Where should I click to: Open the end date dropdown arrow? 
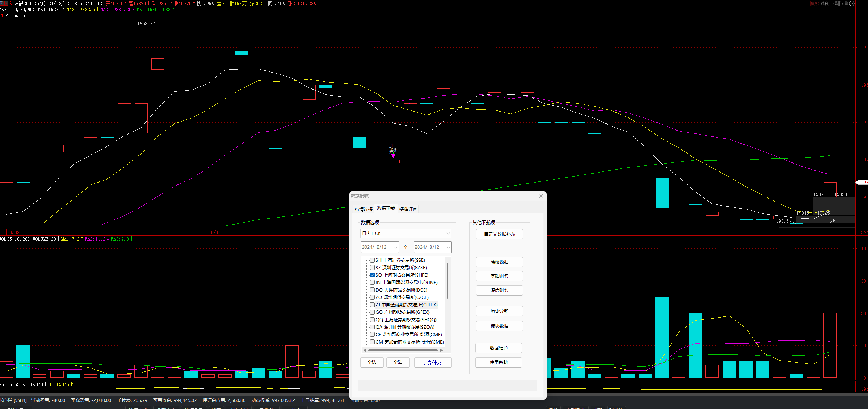coord(448,247)
